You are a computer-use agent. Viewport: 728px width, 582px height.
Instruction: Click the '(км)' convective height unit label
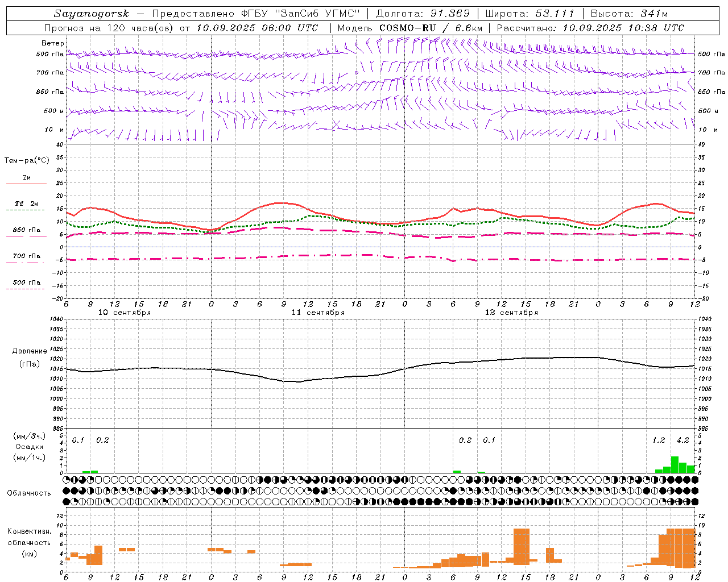coord(30,554)
